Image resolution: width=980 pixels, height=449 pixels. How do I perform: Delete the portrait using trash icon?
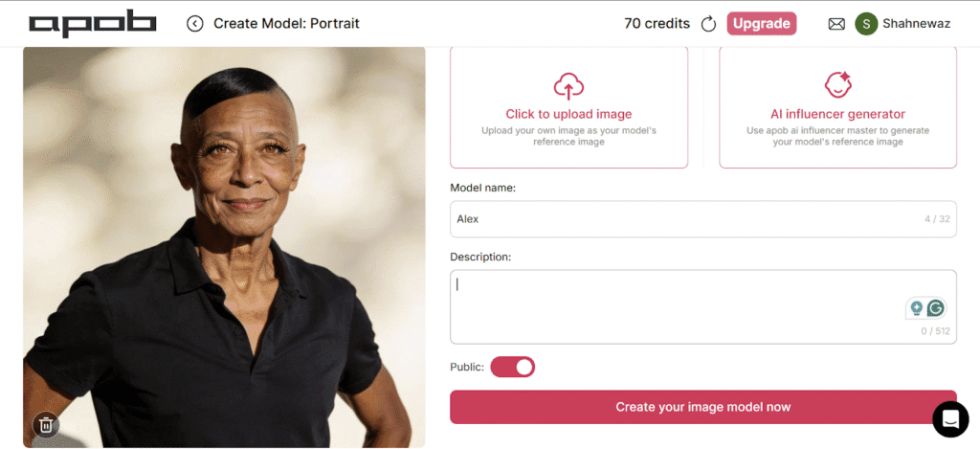(46, 424)
